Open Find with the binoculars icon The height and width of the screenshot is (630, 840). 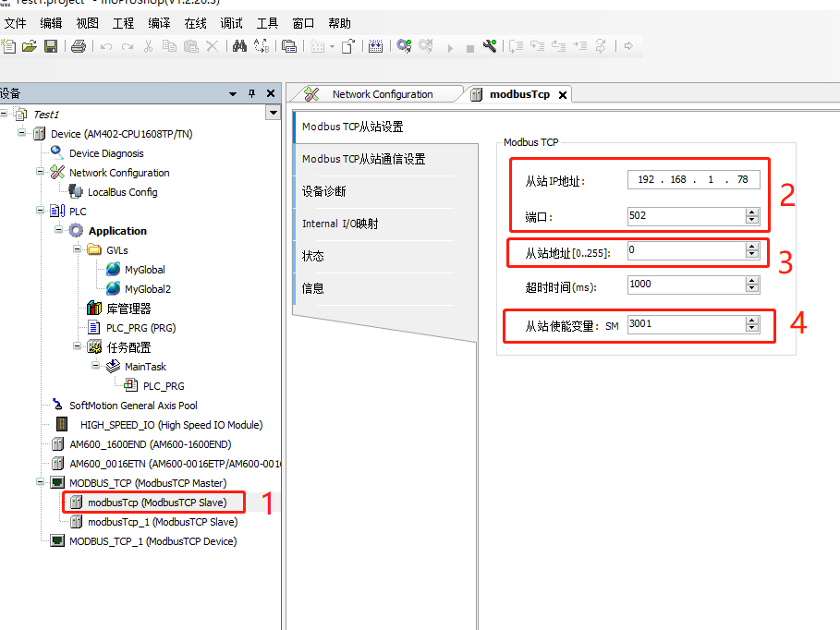coord(239,46)
